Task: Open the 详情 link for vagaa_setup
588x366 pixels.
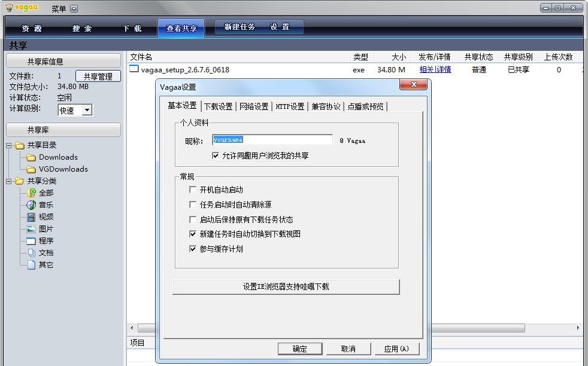Action: 444,69
